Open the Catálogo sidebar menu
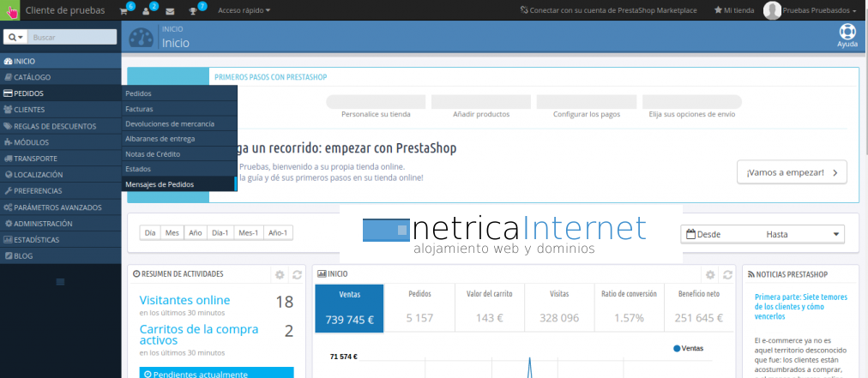This screenshot has height=378, width=868. pyautogui.click(x=33, y=77)
